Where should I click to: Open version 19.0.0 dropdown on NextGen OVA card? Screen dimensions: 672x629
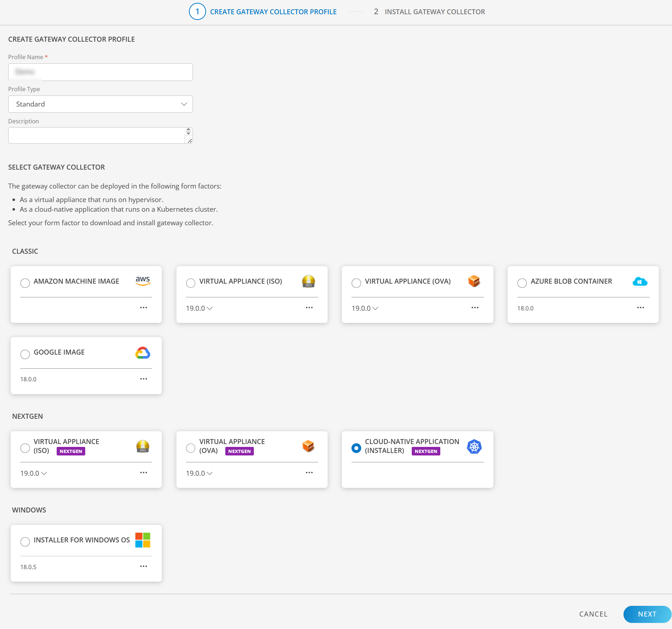tap(199, 473)
